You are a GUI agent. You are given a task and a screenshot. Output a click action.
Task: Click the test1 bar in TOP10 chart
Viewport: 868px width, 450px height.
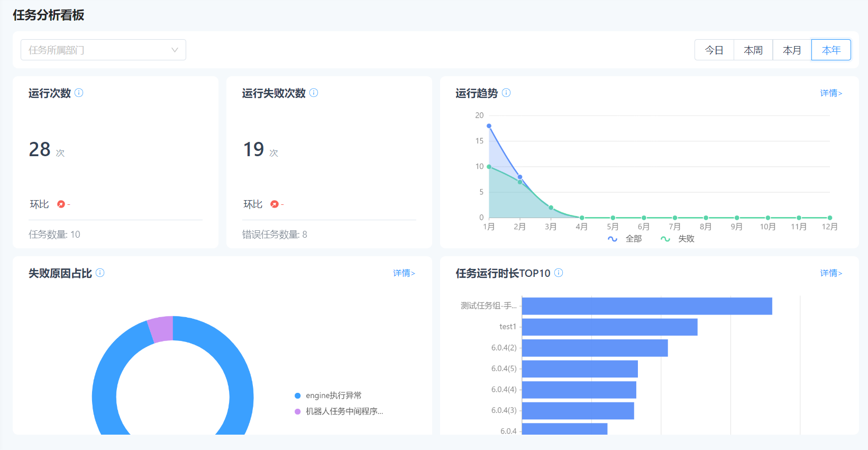[609, 327]
